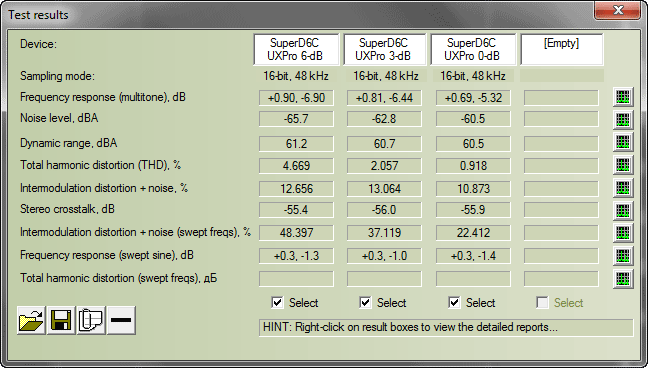Open graph for Intermodulation distortion + noise, %
The height and width of the screenshot is (368, 648).
[x=623, y=188]
